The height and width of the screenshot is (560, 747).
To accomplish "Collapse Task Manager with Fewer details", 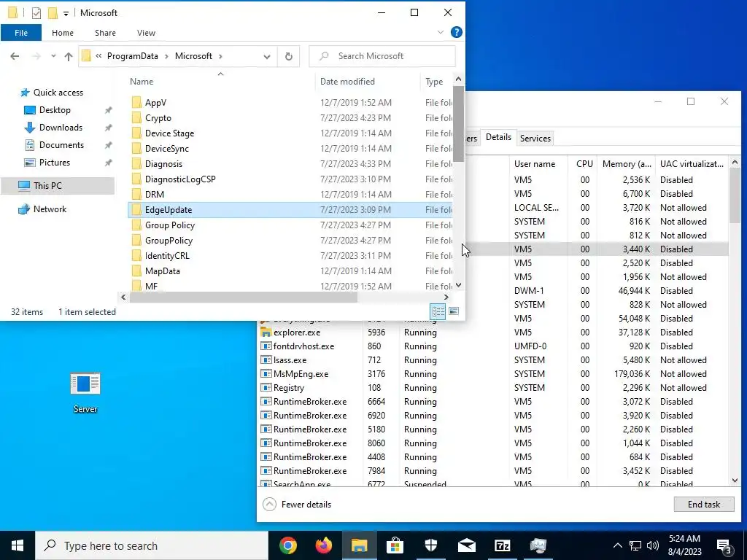I will [297, 505].
